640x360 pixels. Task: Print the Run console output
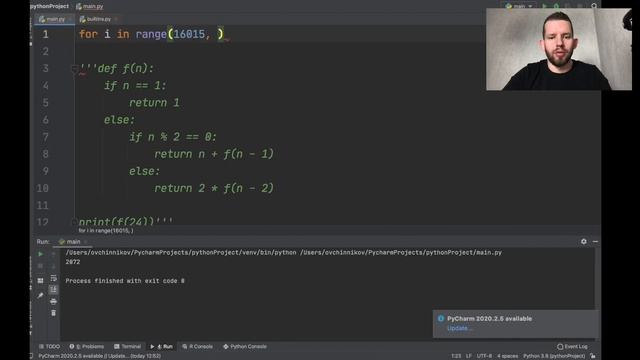click(x=53, y=302)
